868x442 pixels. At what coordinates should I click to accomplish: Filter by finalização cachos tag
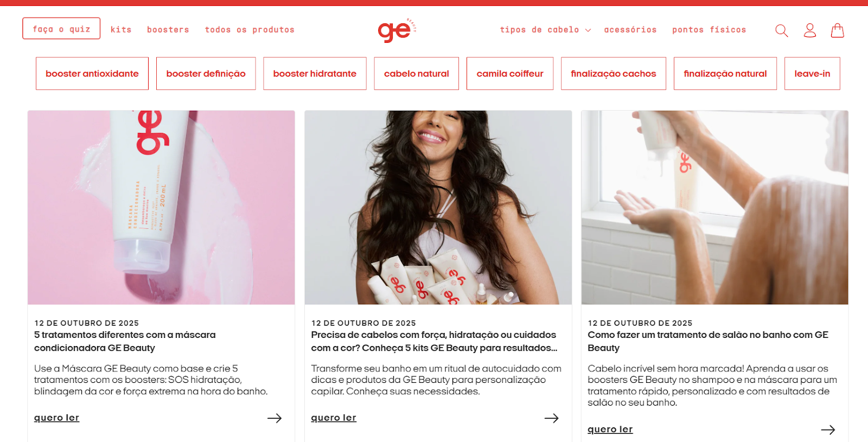614,74
